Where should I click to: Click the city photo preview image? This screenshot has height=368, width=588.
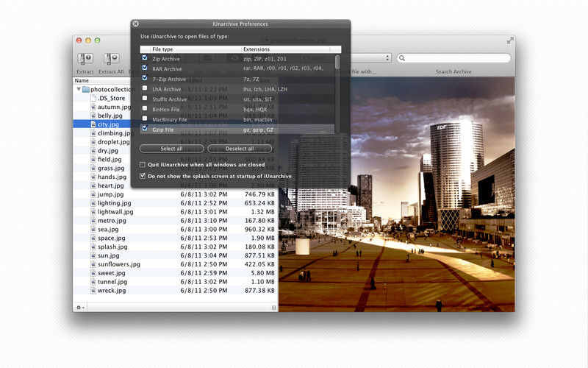pyautogui.click(x=396, y=194)
